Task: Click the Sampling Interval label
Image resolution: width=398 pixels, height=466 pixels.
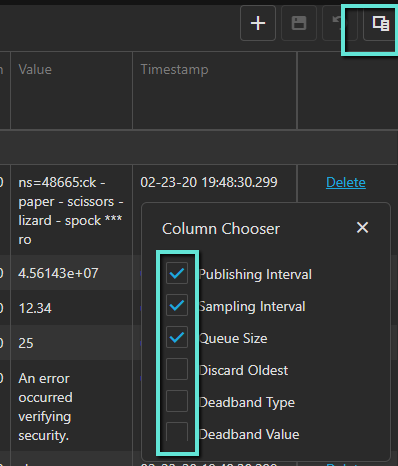Action: tap(252, 306)
